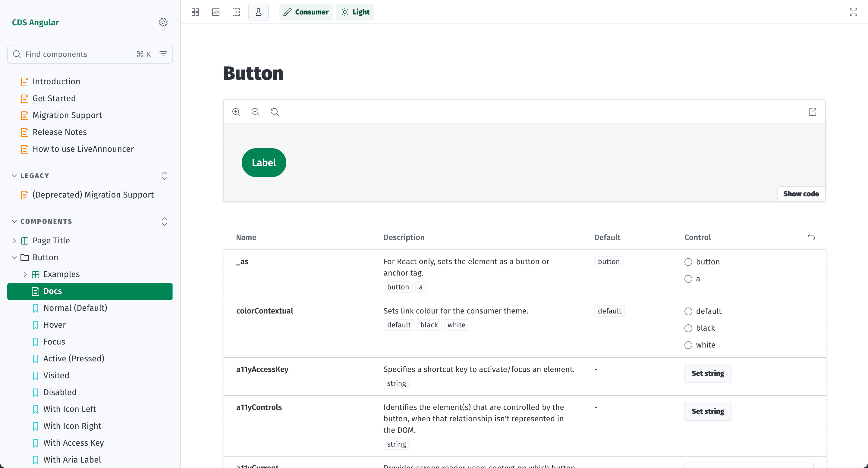Click the Disabled story bookmark icon
The width and height of the screenshot is (868, 468).
click(35, 392)
